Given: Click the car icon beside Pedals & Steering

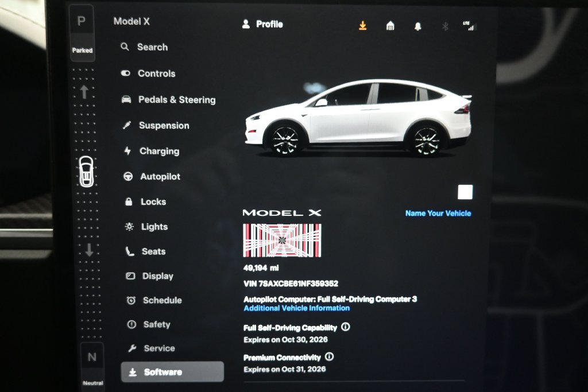Looking at the screenshot, I should click(126, 99).
